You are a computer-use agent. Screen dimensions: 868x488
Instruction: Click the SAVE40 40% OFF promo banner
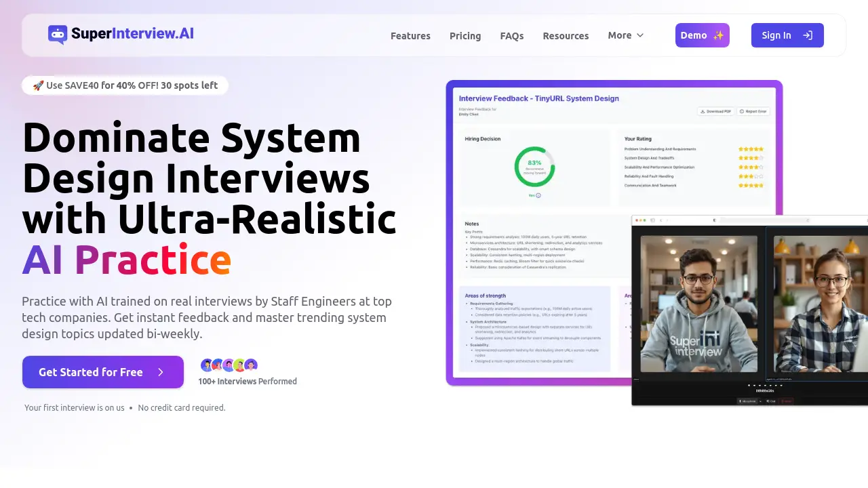point(125,85)
